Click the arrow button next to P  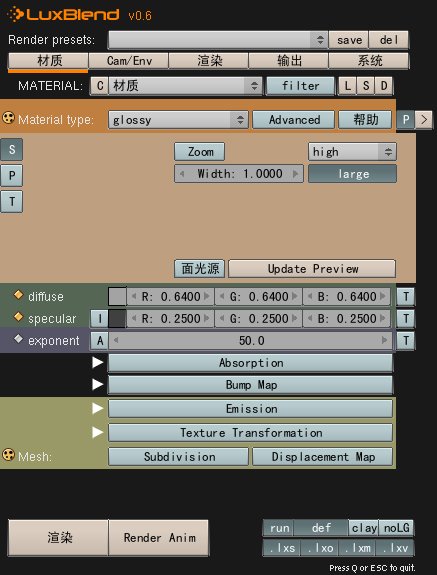tap(424, 120)
